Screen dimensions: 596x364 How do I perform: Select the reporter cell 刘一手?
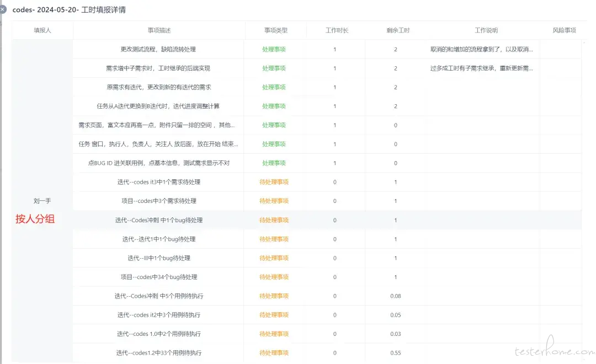(42, 201)
